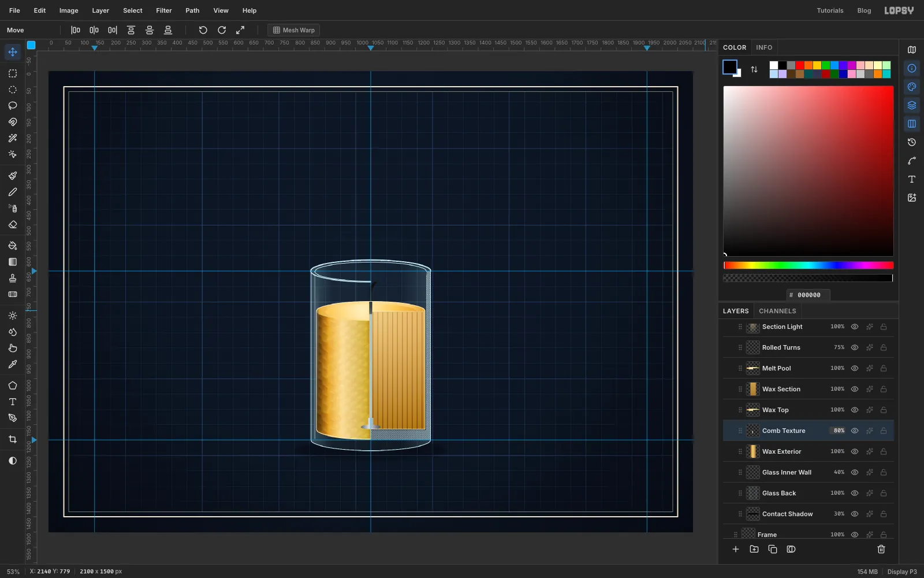The width and height of the screenshot is (924, 578).
Task: Open the Filter menu
Action: point(164,10)
